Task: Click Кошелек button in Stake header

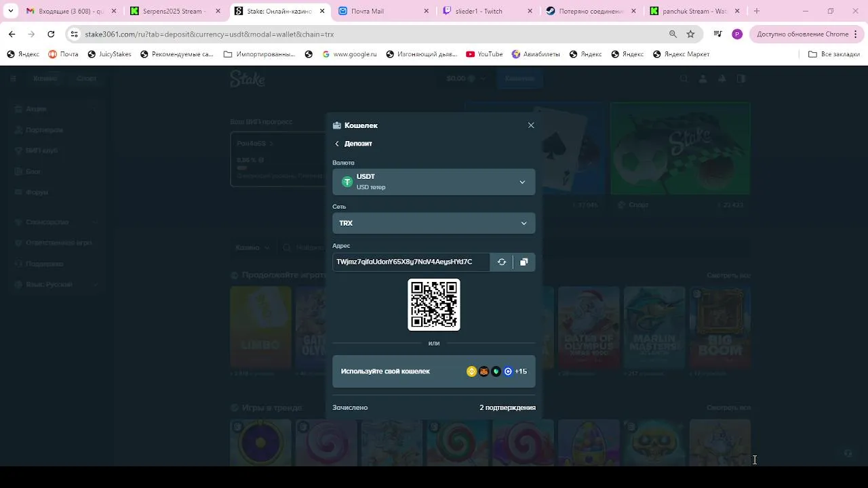Action: pos(519,79)
